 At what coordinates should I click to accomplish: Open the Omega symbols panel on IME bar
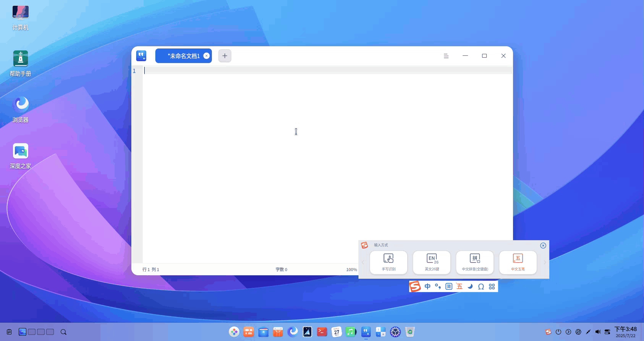click(x=481, y=286)
